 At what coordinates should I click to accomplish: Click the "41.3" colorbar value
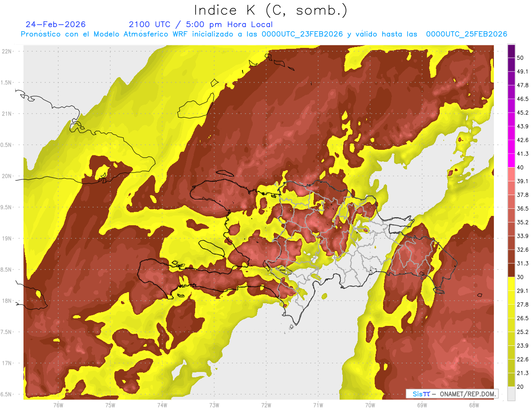[x=523, y=154]
